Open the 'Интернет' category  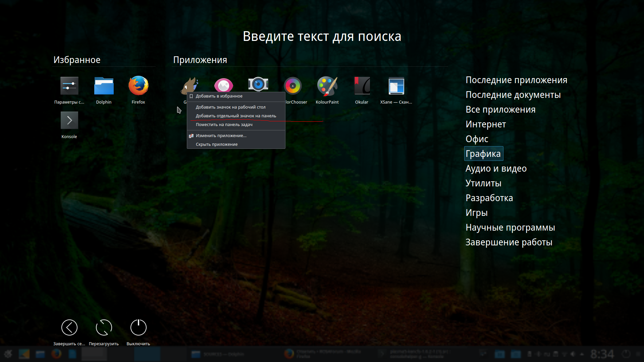click(x=485, y=124)
